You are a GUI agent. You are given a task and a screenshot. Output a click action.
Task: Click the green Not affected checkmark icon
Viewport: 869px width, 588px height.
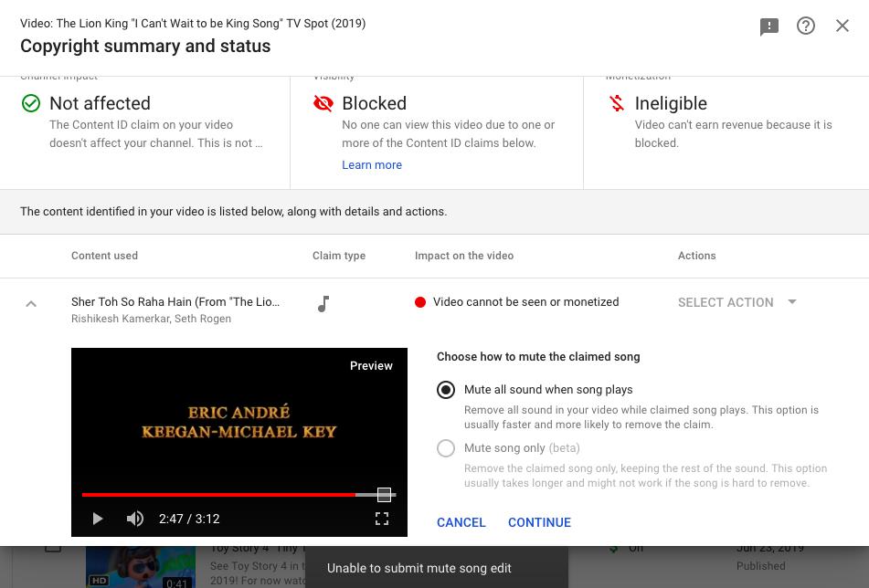[31, 103]
